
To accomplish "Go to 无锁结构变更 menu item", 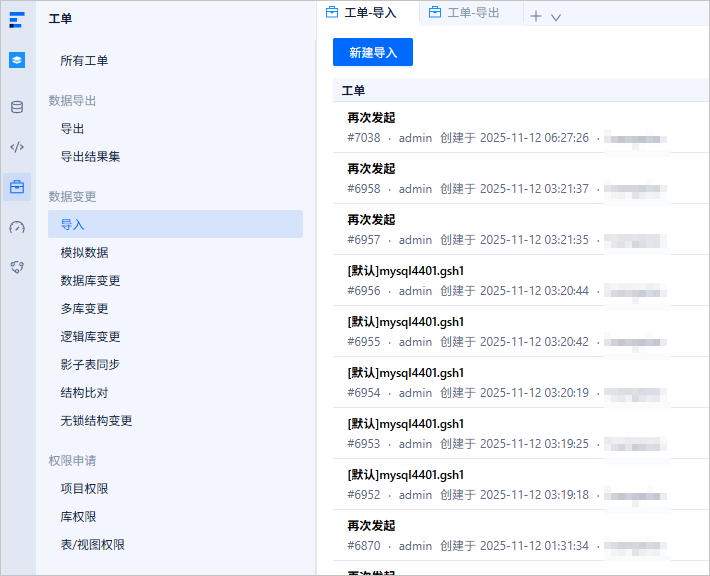I will [96, 421].
